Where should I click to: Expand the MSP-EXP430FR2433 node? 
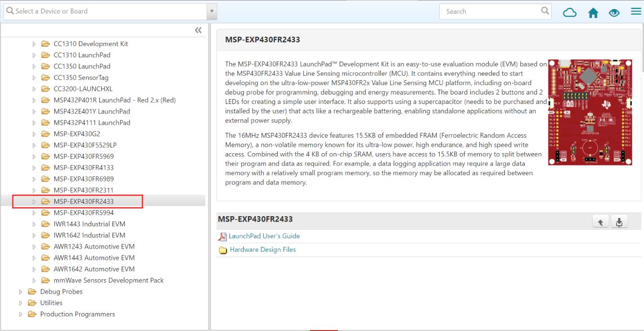tap(34, 201)
